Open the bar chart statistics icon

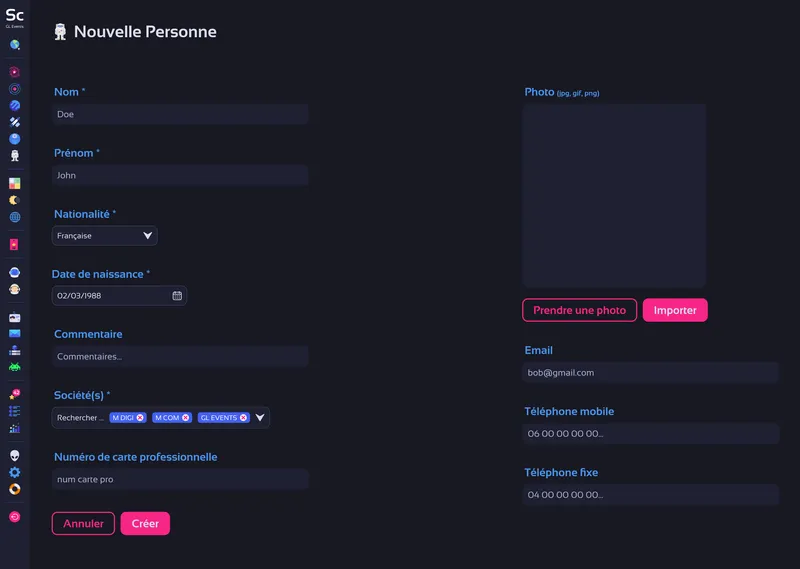15,428
